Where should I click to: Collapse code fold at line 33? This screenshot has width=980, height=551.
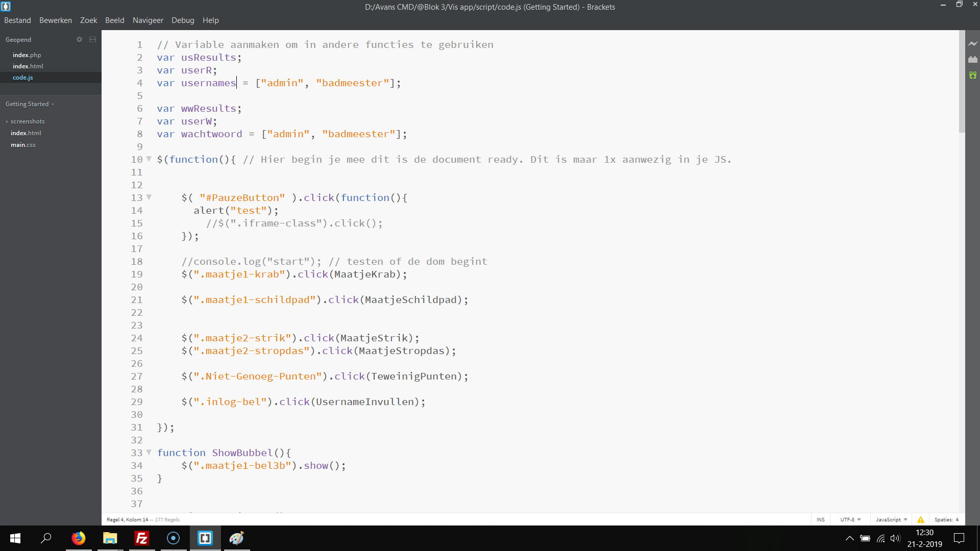(x=149, y=452)
